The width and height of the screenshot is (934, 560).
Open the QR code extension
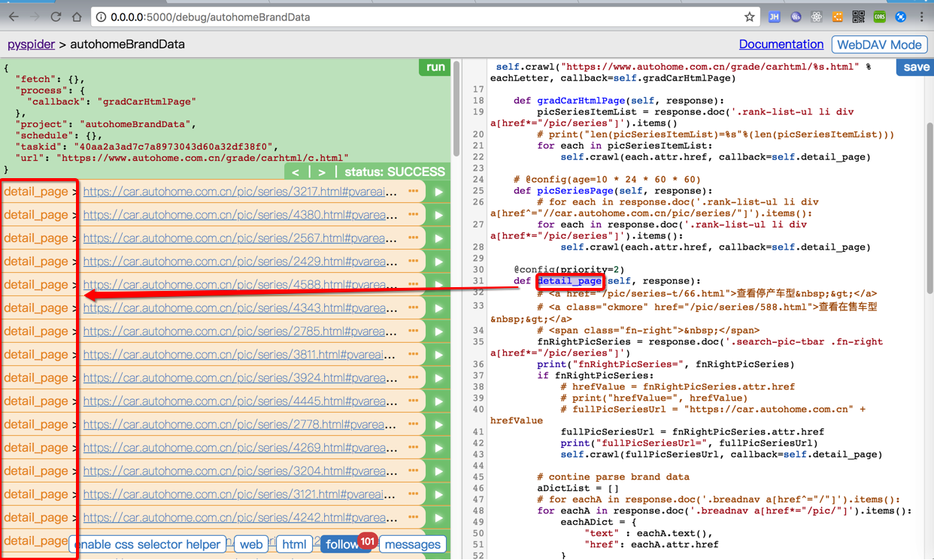coord(858,17)
